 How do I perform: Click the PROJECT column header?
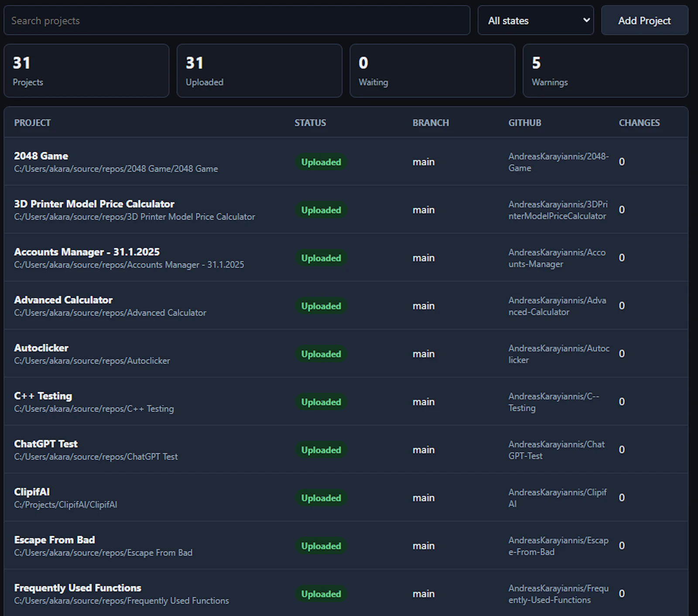pyautogui.click(x=32, y=123)
